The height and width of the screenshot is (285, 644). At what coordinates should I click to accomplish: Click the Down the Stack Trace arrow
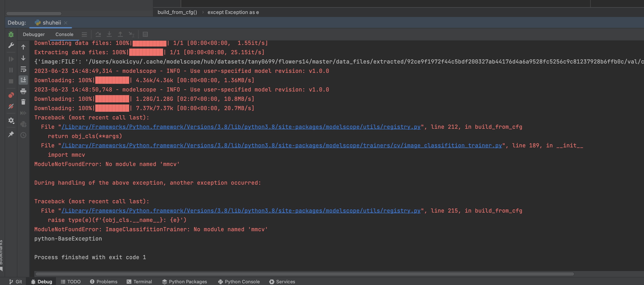click(23, 58)
